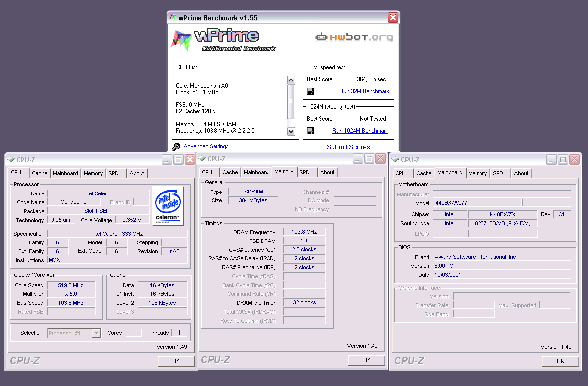Click the BIOS Date 12/03/2001 field
Image resolution: width=588 pixels, height=386 pixels.
click(x=502, y=275)
